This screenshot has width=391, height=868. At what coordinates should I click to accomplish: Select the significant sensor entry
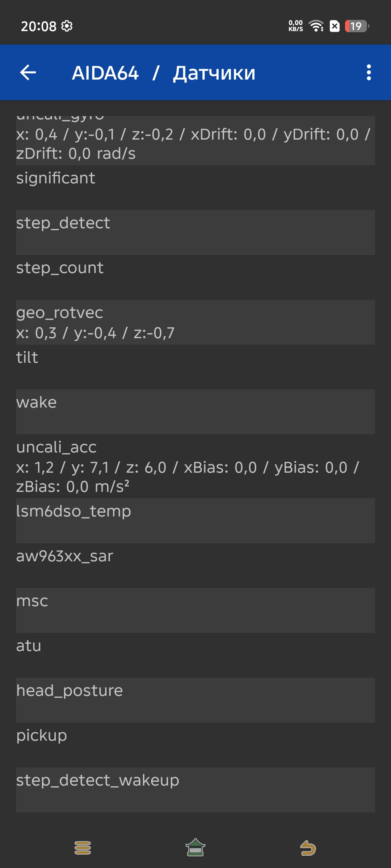(195, 187)
